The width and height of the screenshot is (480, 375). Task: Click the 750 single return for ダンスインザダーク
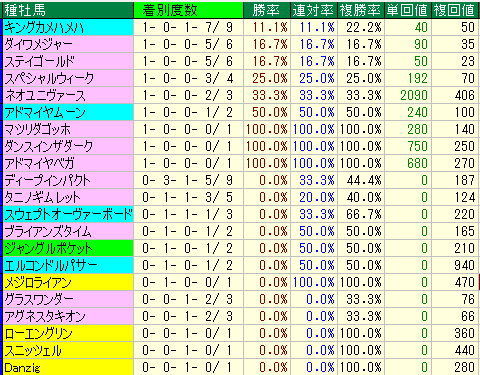click(417, 146)
